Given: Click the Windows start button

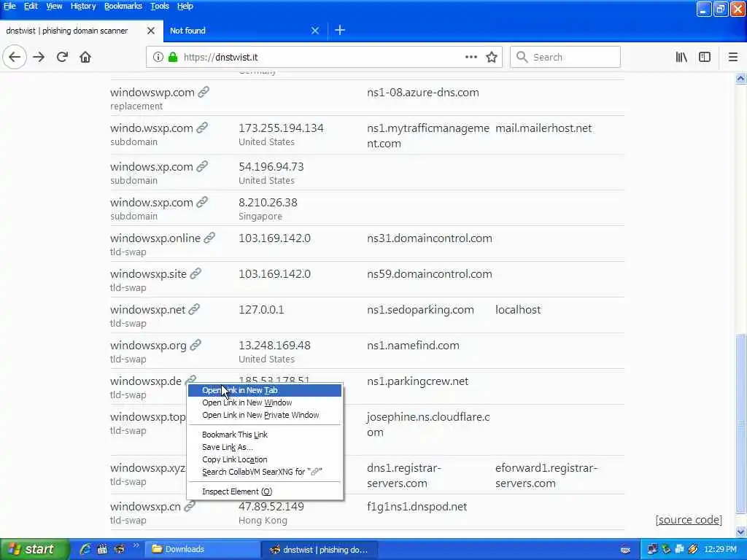Looking at the screenshot, I should (x=34, y=549).
